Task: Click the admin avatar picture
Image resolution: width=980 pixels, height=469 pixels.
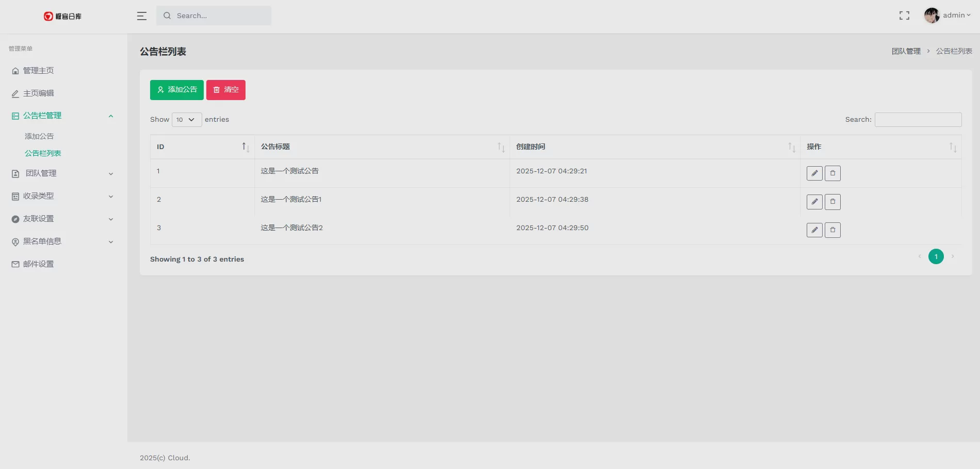Action: pos(932,15)
